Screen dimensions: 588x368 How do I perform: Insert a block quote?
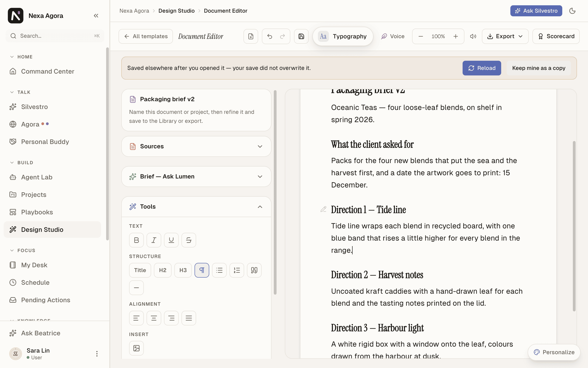pos(254,270)
